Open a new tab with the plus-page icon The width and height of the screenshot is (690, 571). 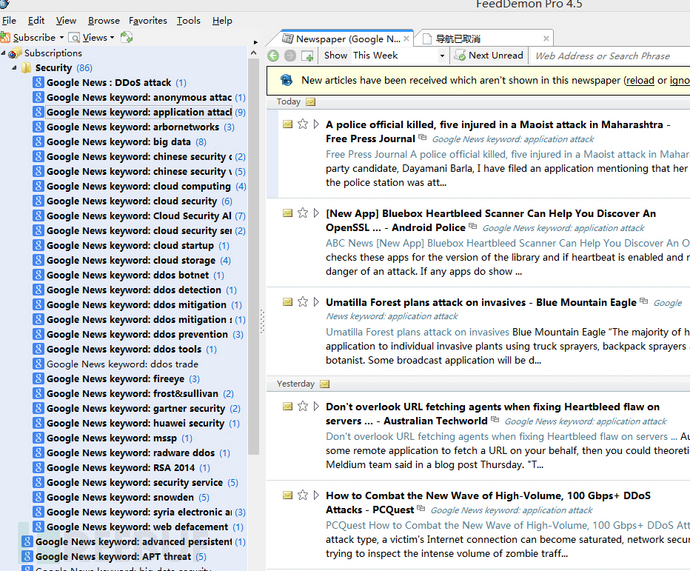click(307, 56)
